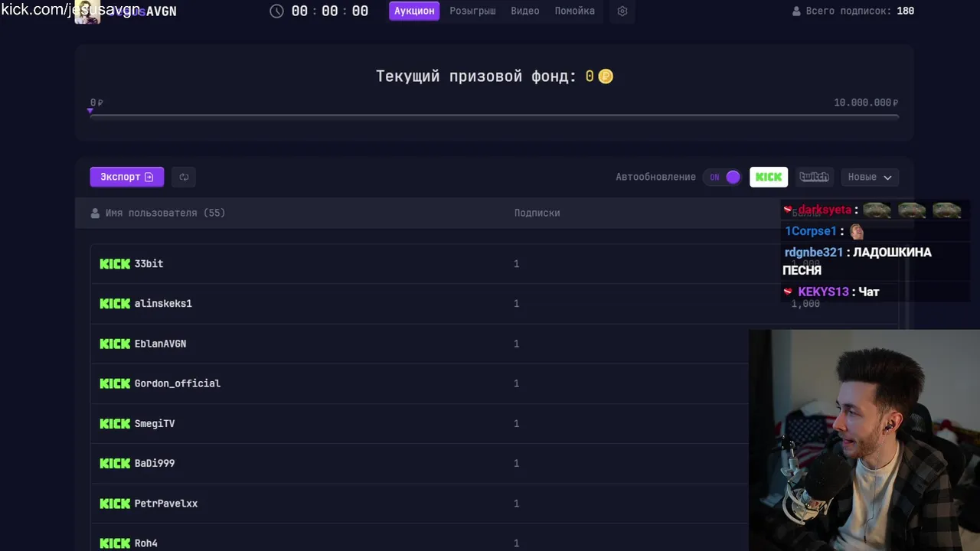Select username PetrPavelxx

(x=166, y=504)
